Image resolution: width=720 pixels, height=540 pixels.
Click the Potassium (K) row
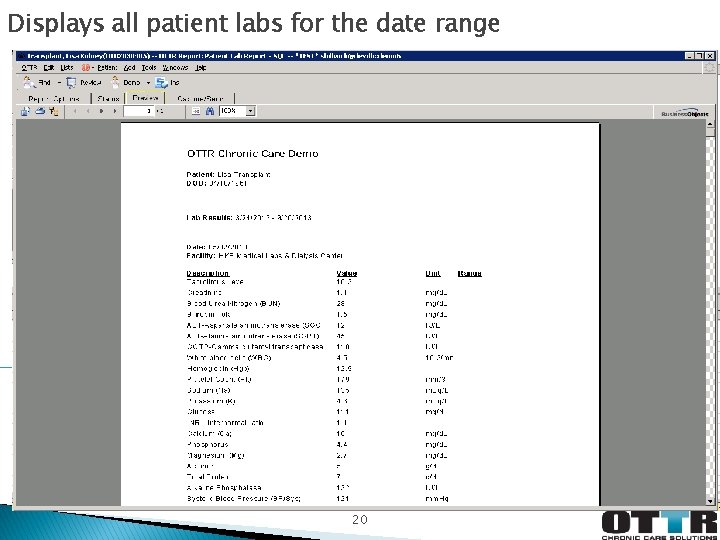pyautogui.click(x=317, y=401)
